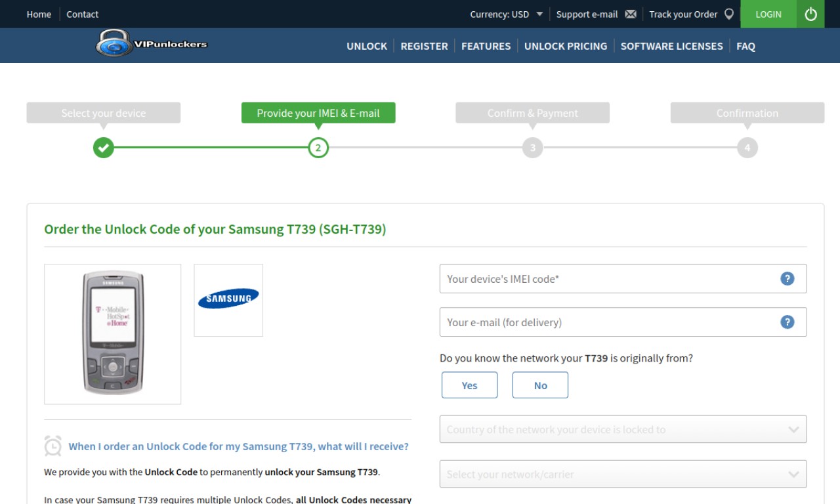Click the step 4 progress circle
Screen dimensions: 840x504
click(747, 148)
